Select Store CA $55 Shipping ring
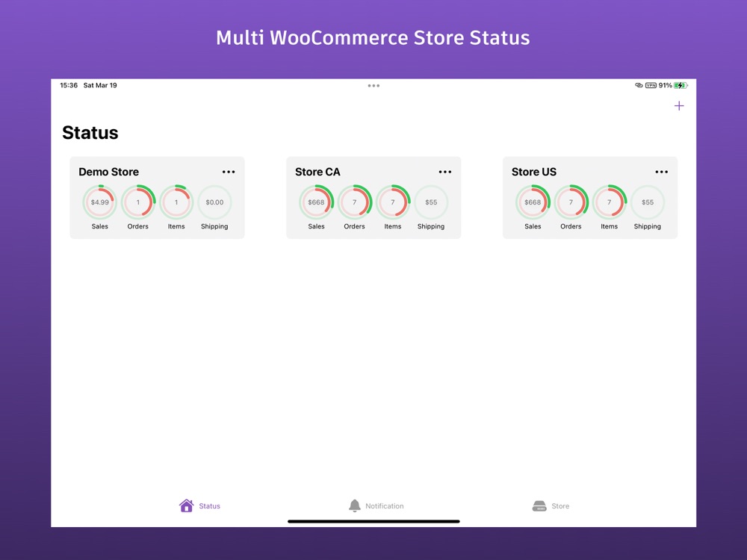The height and width of the screenshot is (560, 747). click(x=431, y=202)
